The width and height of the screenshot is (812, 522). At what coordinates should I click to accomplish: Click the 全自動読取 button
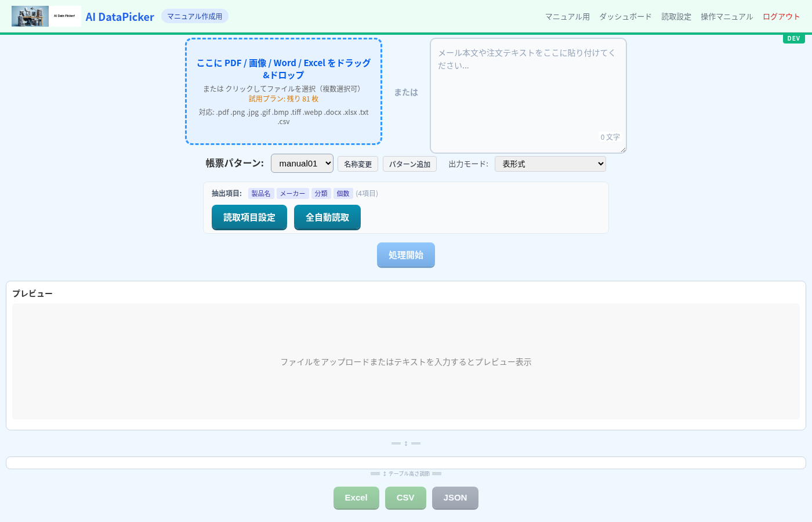327,217
